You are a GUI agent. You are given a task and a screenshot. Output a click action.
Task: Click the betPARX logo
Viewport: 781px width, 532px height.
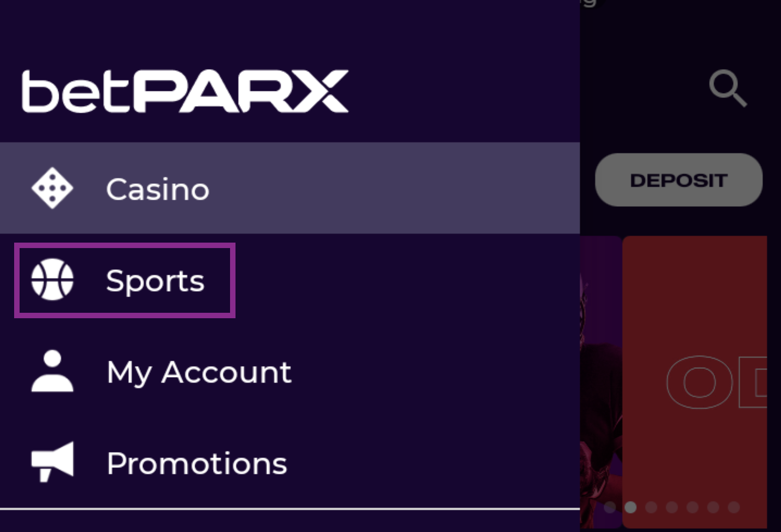[x=185, y=91]
